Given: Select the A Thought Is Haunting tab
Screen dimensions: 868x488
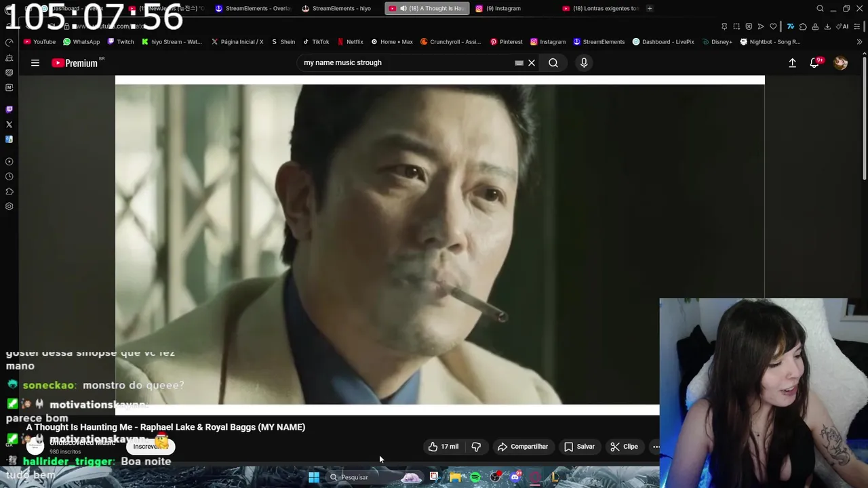Looking at the screenshot, I should coord(427,9).
